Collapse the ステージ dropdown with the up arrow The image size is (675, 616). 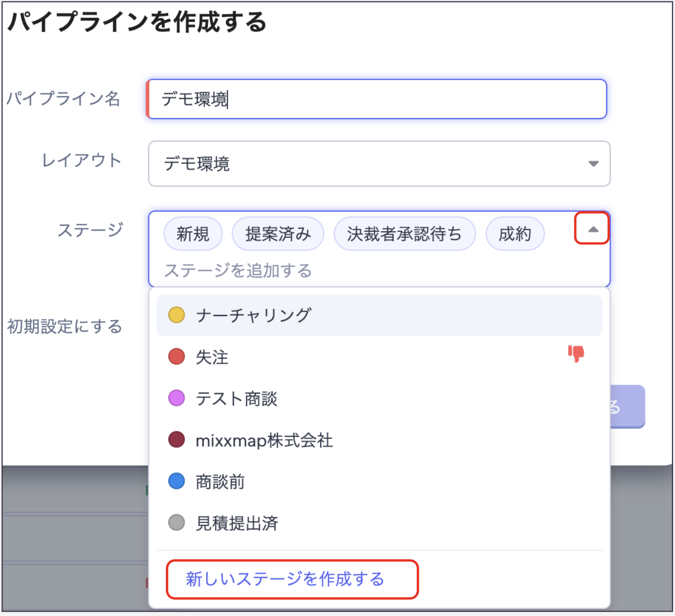click(593, 229)
